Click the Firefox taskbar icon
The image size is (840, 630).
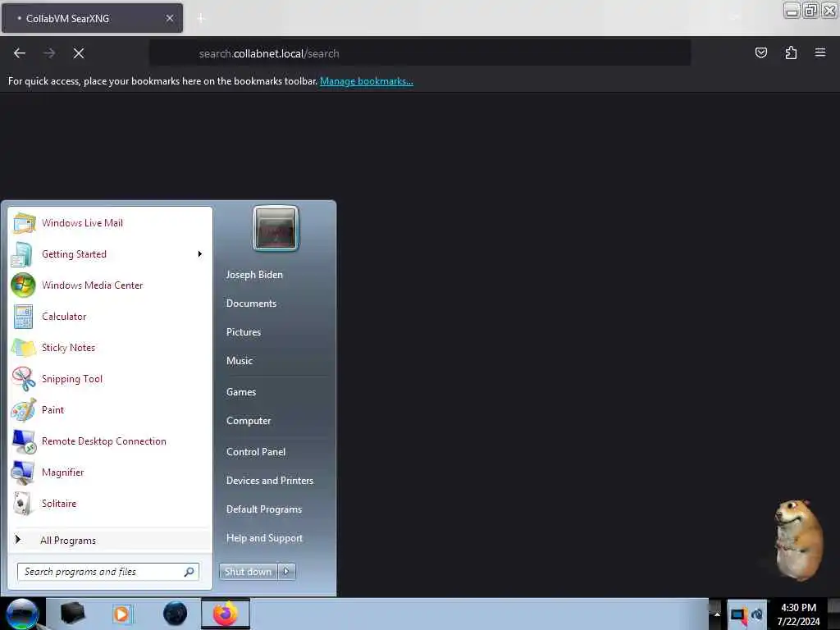(226, 614)
